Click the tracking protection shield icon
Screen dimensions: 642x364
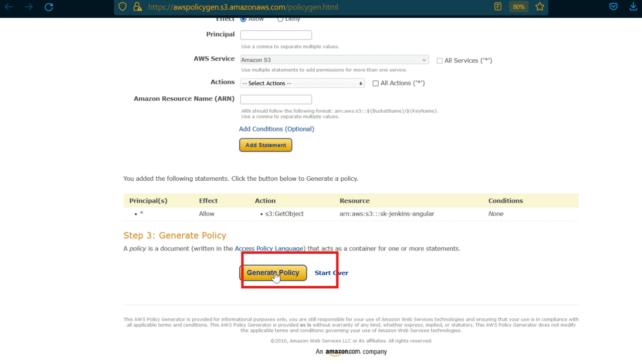pos(122,7)
